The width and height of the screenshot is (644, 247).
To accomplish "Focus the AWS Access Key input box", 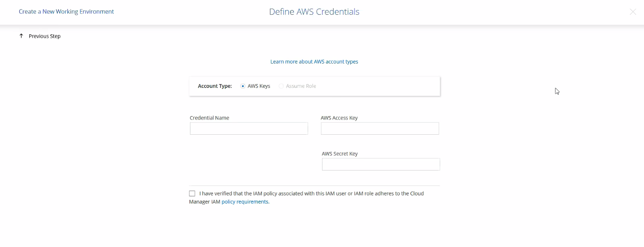I will coord(380,129).
